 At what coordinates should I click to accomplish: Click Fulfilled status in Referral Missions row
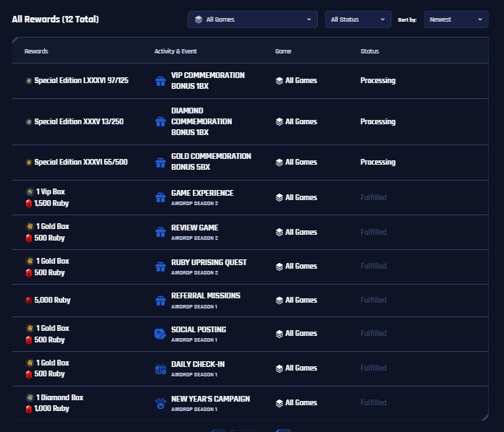pyautogui.click(x=373, y=300)
